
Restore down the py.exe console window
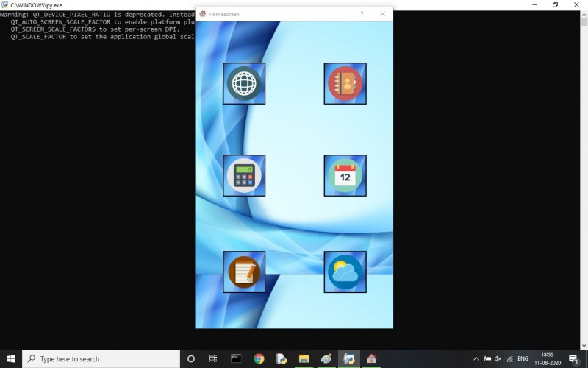pyautogui.click(x=556, y=5)
